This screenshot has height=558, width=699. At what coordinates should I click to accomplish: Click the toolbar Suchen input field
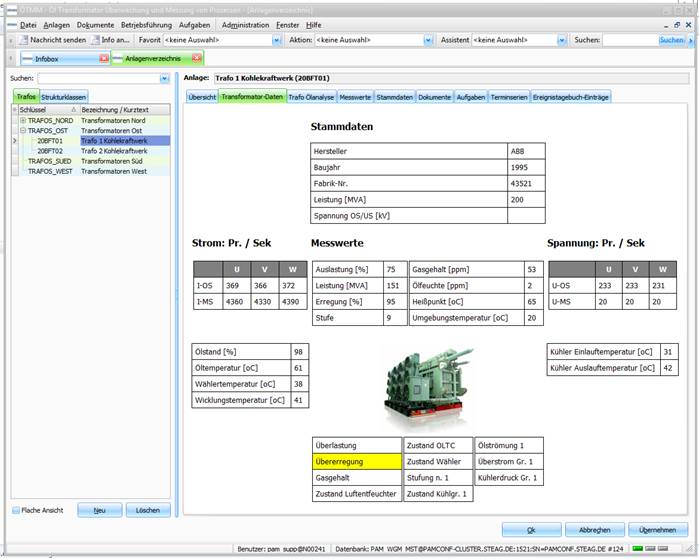(630, 40)
